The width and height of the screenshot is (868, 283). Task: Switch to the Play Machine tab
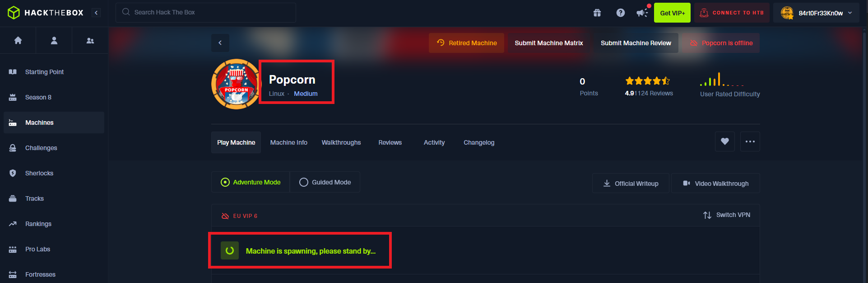click(236, 142)
